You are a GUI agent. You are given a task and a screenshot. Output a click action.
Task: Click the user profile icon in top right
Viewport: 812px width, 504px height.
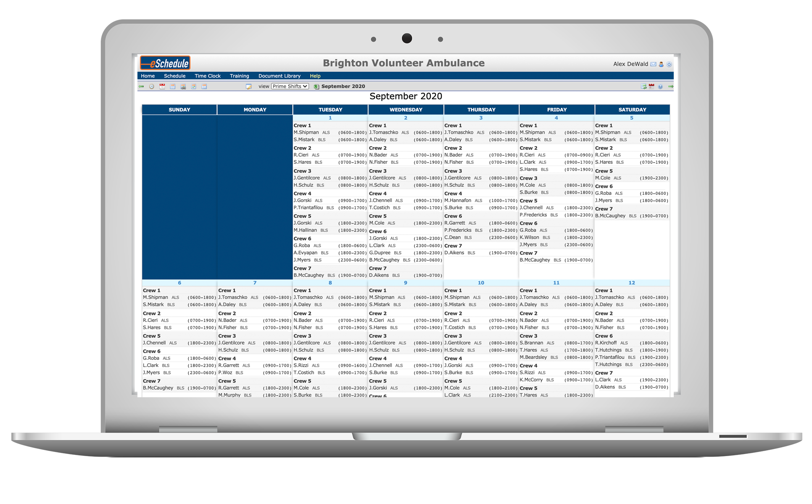click(x=661, y=64)
